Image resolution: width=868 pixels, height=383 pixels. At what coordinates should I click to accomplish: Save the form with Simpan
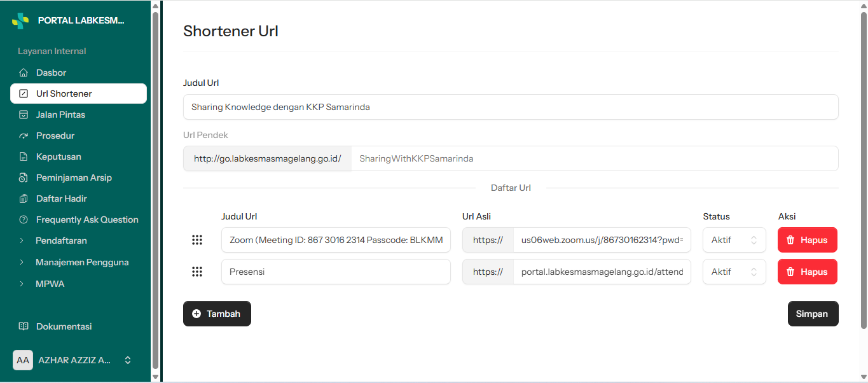click(813, 314)
